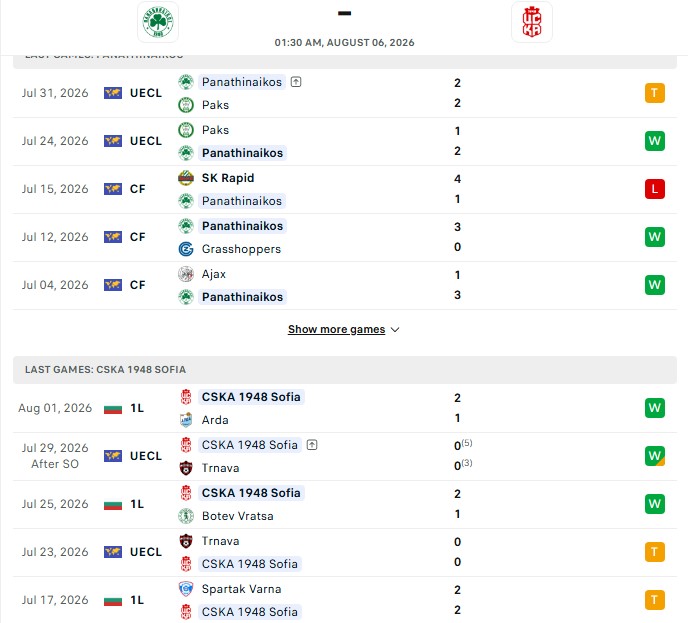The width and height of the screenshot is (688, 623).
Task: Click the advancing icon beside CSKA Jul 29
Action: click(x=312, y=445)
